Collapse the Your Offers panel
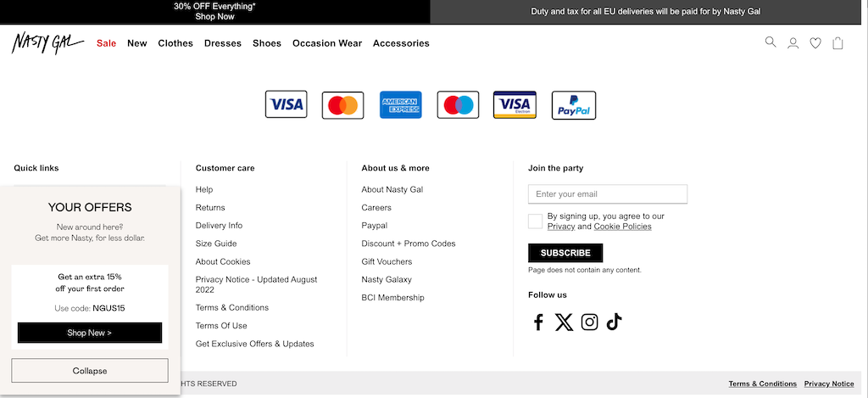Viewport: 868px width, 398px height. (90, 371)
